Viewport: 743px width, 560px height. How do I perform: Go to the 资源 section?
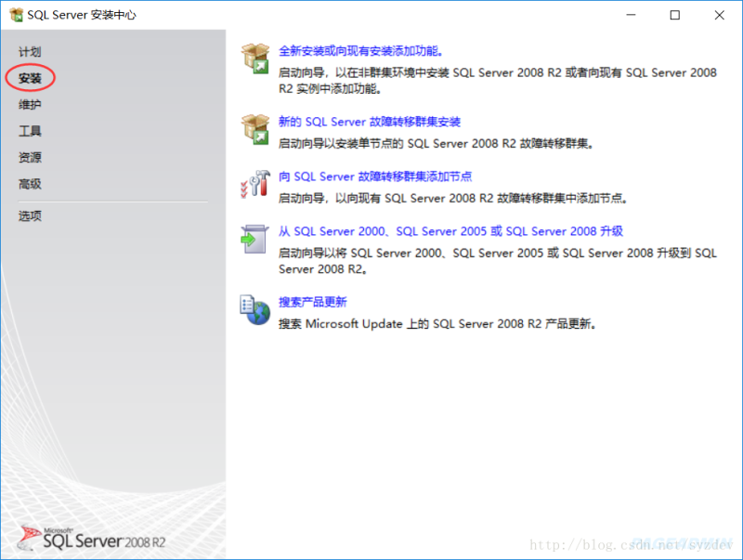pos(30,157)
